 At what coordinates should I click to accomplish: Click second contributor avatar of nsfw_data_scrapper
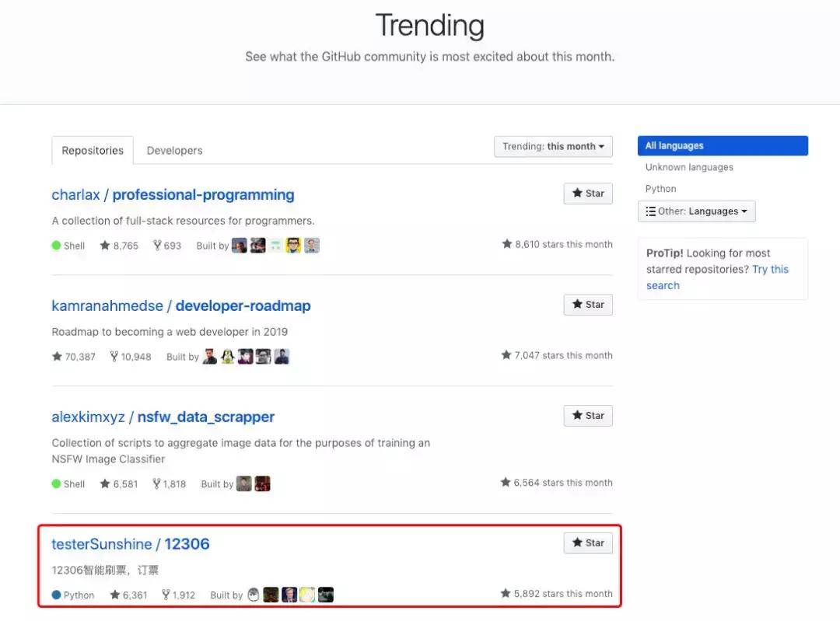pyautogui.click(x=262, y=484)
